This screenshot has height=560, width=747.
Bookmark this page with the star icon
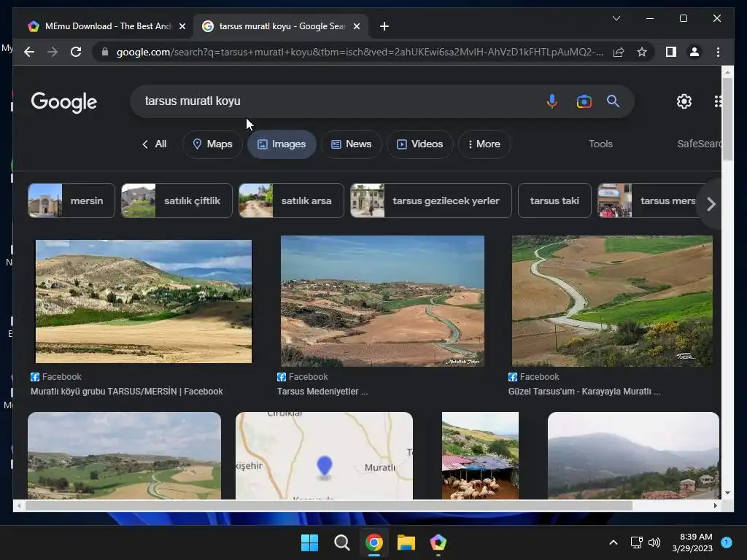pos(642,52)
